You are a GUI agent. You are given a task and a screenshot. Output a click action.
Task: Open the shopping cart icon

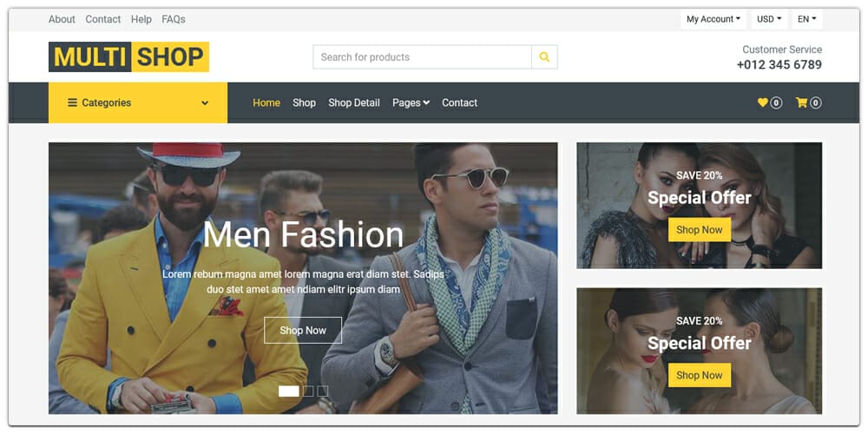pyautogui.click(x=801, y=102)
